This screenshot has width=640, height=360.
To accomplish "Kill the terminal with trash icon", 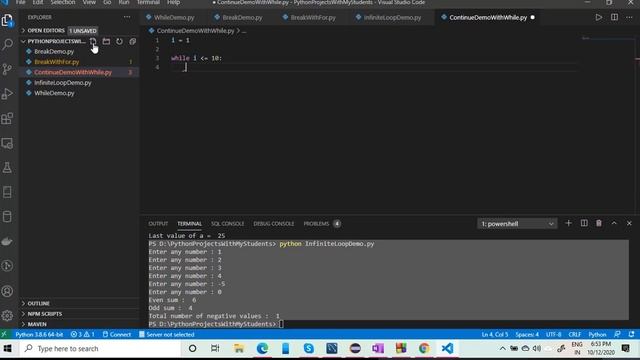I will coord(599,223).
